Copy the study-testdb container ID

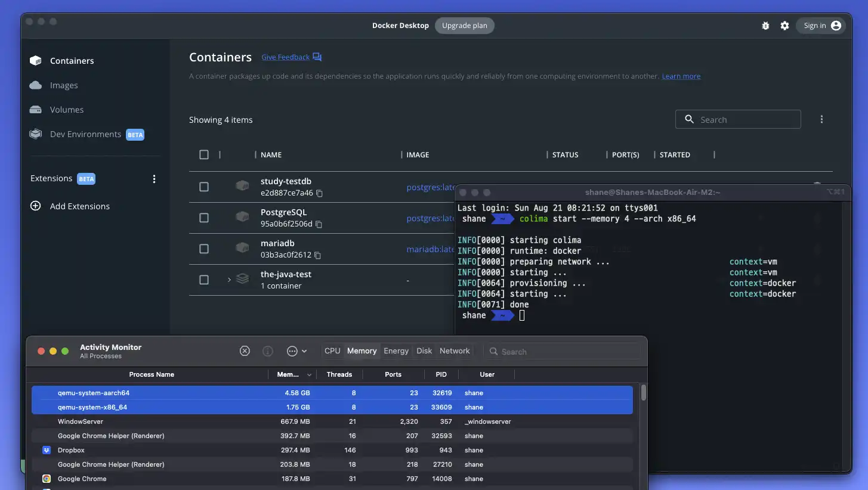point(319,193)
